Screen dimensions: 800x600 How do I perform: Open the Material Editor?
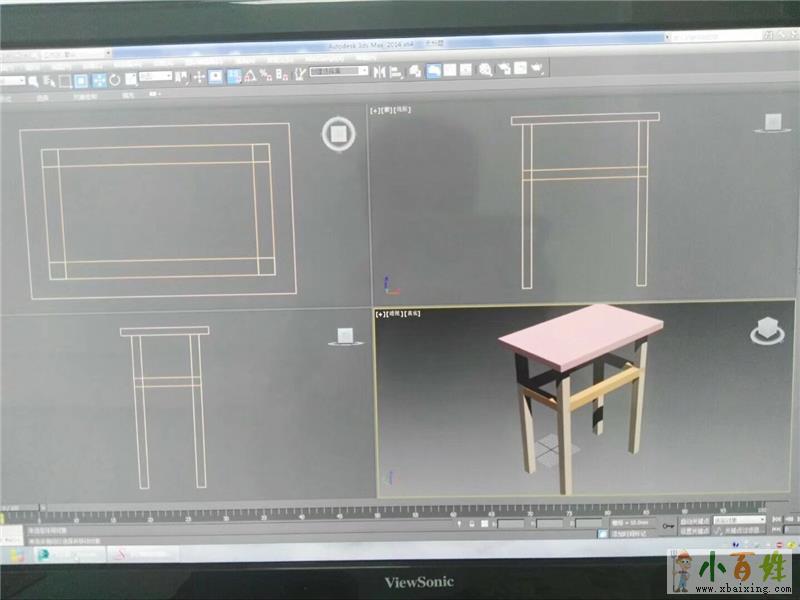[485, 70]
